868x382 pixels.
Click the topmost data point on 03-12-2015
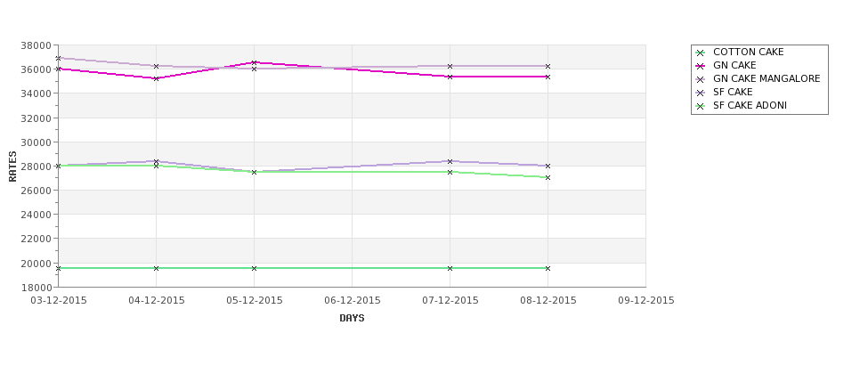coord(58,58)
